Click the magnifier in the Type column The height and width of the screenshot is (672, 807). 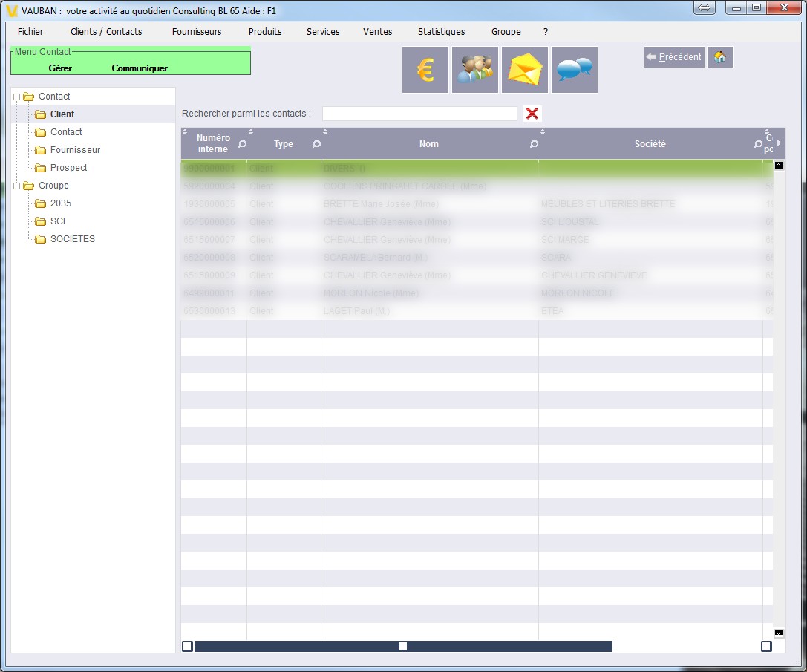pos(316,144)
